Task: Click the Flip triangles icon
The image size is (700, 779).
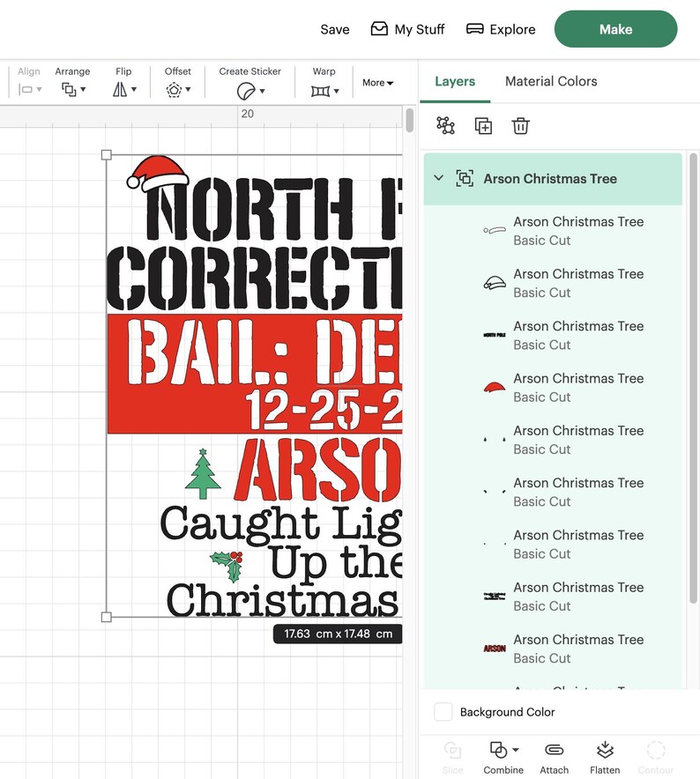Action: [120, 90]
